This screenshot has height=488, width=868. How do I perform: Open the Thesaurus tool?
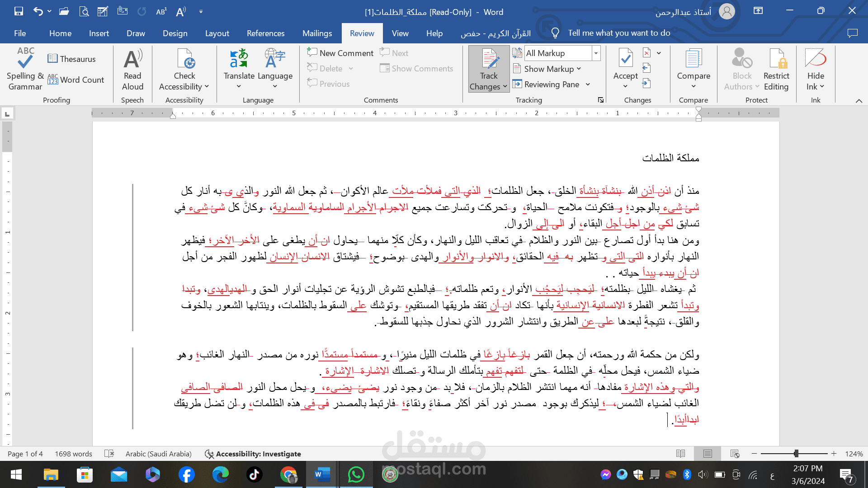[71, 59]
